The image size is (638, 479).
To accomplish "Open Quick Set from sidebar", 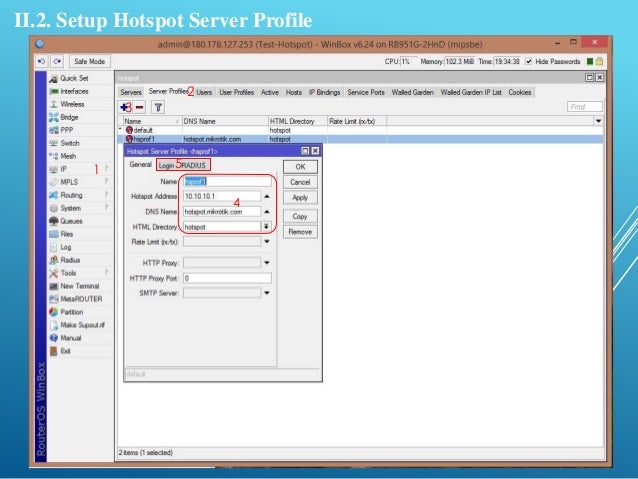I will pos(74,78).
